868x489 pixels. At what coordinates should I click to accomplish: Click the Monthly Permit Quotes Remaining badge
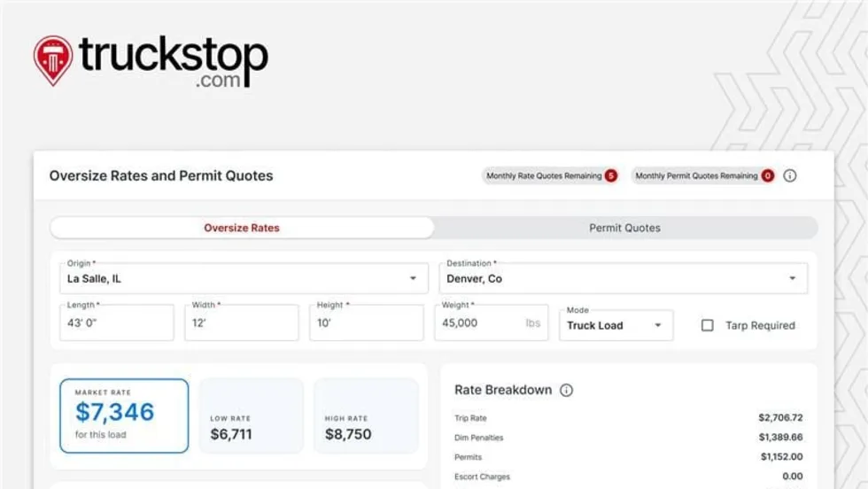(703, 175)
